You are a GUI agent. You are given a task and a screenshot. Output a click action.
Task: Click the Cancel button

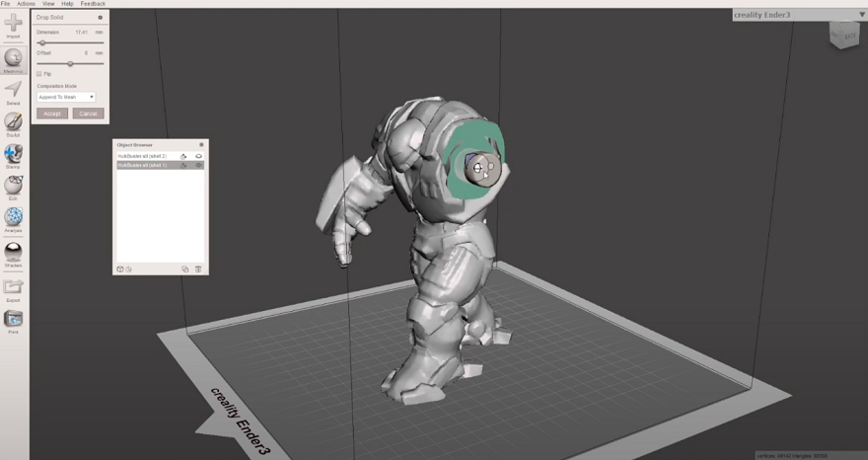pyautogui.click(x=88, y=114)
